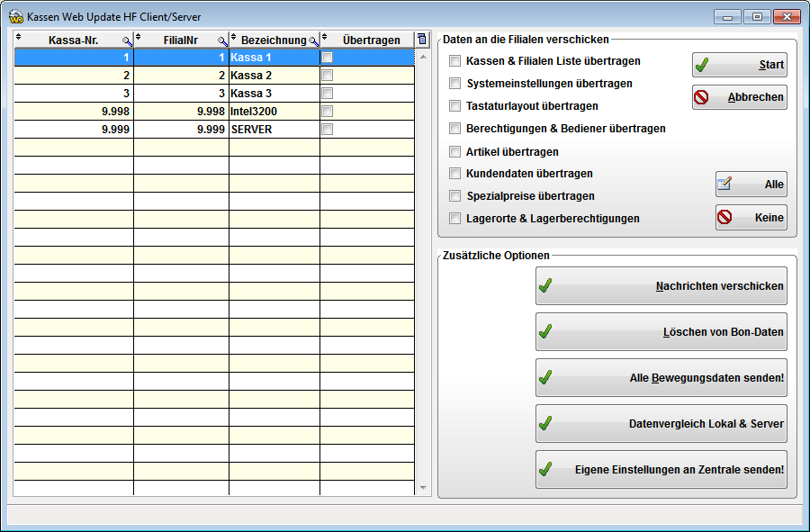Image resolution: width=810 pixels, height=532 pixels.
Task: Click the Start button
Action: pyautogui.click(x=740, y=65)
